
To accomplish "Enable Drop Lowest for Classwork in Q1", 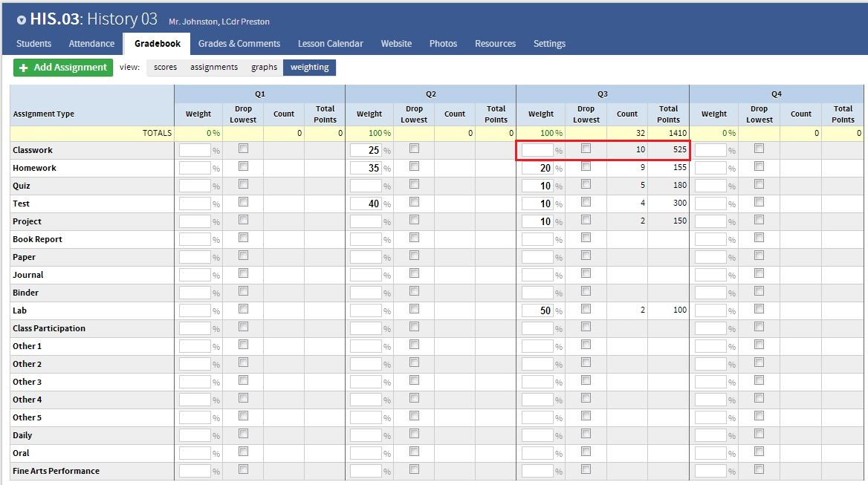I will [x=243, y=149].
